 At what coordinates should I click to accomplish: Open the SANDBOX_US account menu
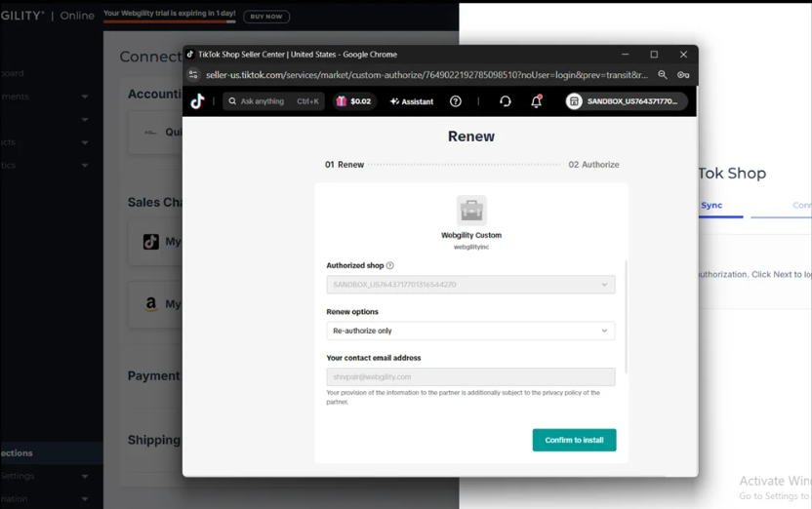627,101
